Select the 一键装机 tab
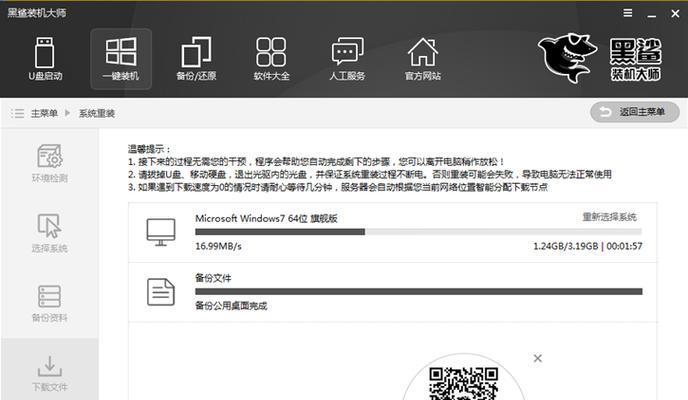Viewport: 688px width, 400px height. pyautogui.click(x=121, y=59)
